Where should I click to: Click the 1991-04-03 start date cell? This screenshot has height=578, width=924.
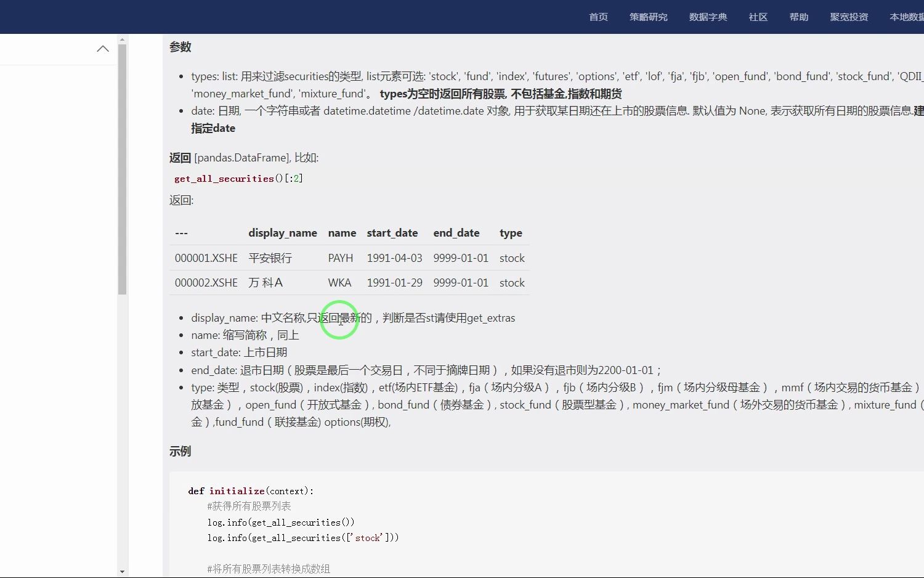tap(394, 258)
